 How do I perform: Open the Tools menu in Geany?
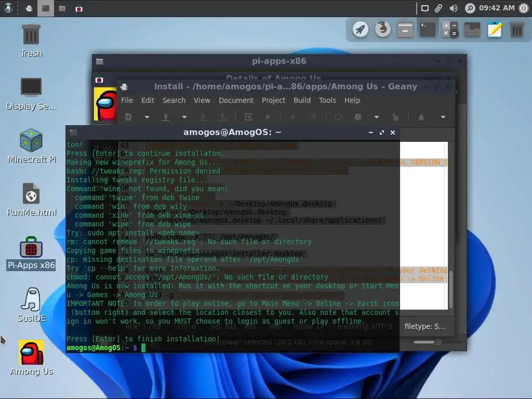(x=327, y=100)
